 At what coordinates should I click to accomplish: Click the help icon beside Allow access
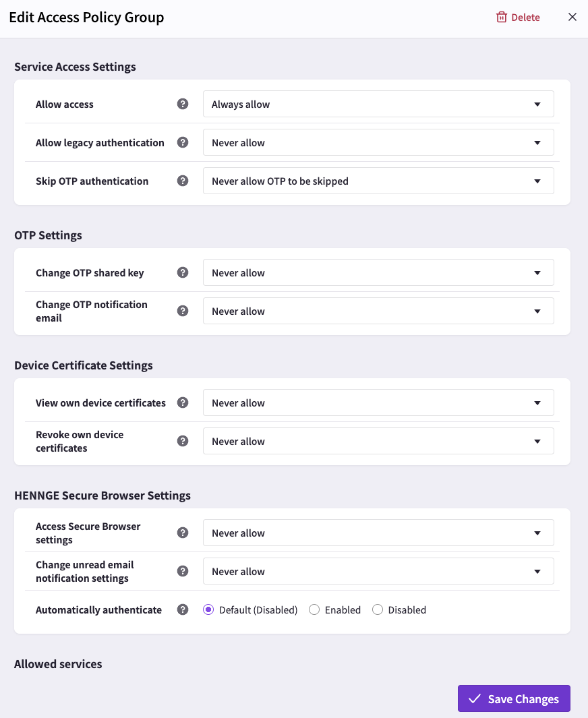[183, 104]
